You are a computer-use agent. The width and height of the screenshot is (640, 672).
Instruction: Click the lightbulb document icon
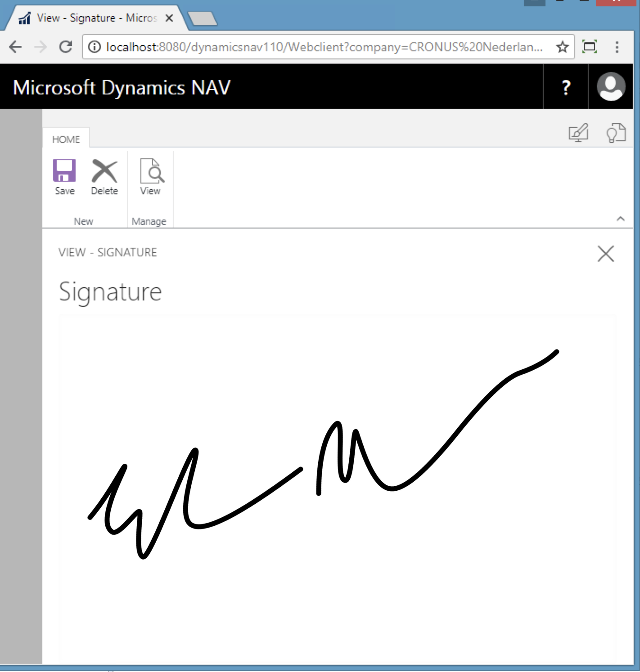point(616,133)
